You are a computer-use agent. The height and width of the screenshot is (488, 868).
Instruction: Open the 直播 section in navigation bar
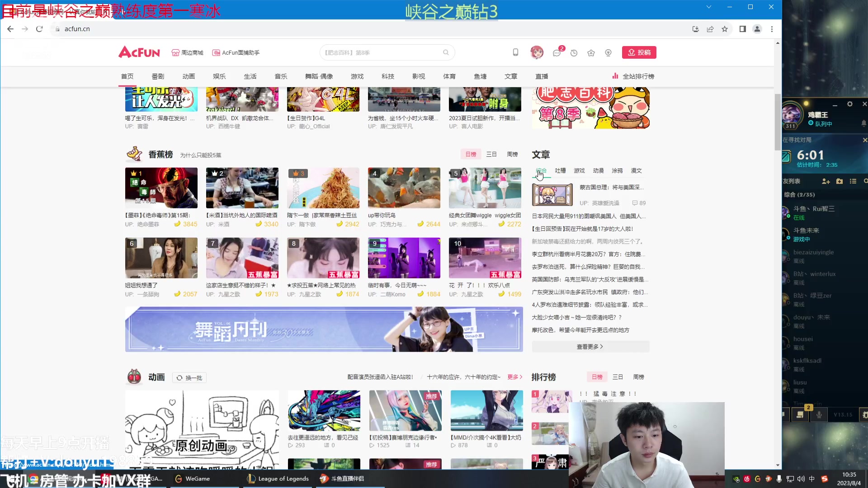click(541, 76)
